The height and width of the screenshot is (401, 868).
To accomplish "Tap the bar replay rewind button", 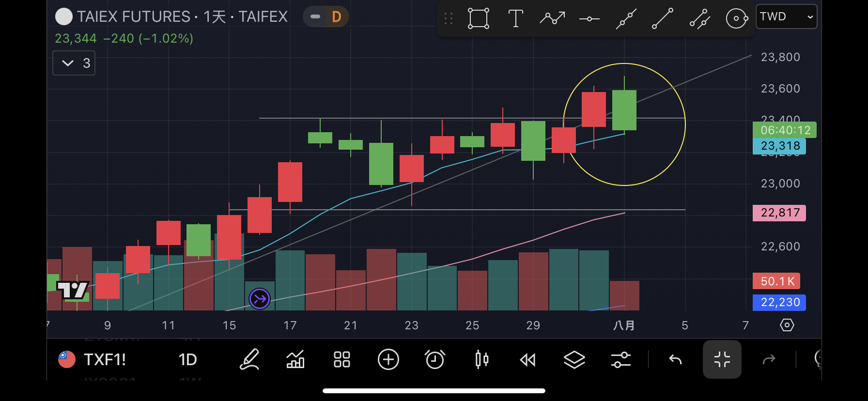I will (x=527, y=360).
